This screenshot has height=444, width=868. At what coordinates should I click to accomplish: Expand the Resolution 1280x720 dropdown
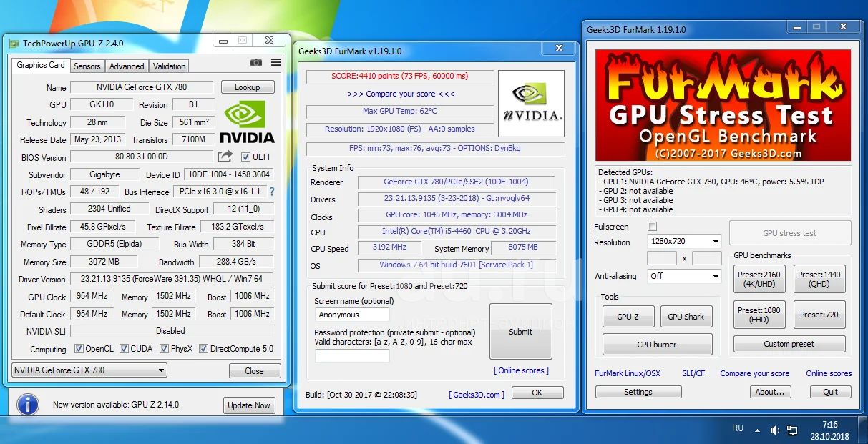(x=684, y=242)
